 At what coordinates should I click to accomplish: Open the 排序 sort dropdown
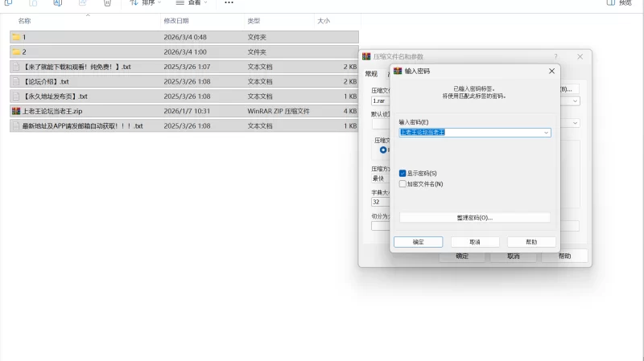coord(147,2)
